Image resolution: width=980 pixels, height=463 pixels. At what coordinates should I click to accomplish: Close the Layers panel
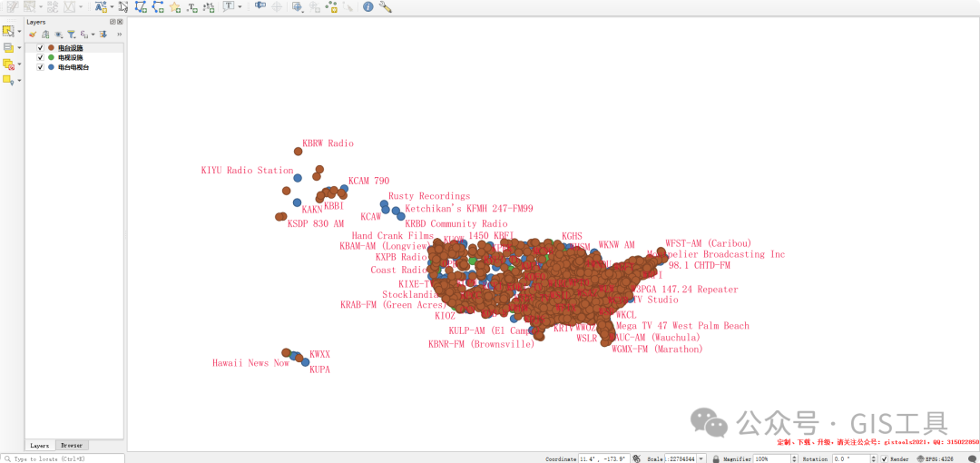click(x=120, y=21)
